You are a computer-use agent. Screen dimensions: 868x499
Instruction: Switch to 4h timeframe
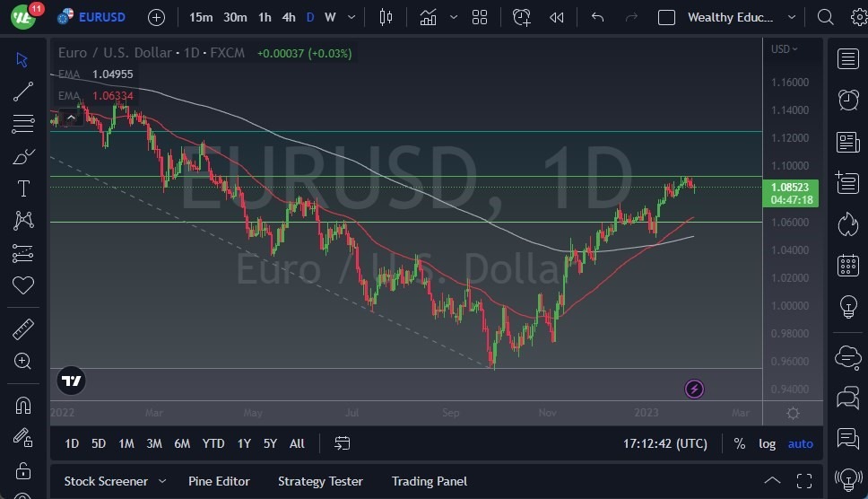(289, 17)
